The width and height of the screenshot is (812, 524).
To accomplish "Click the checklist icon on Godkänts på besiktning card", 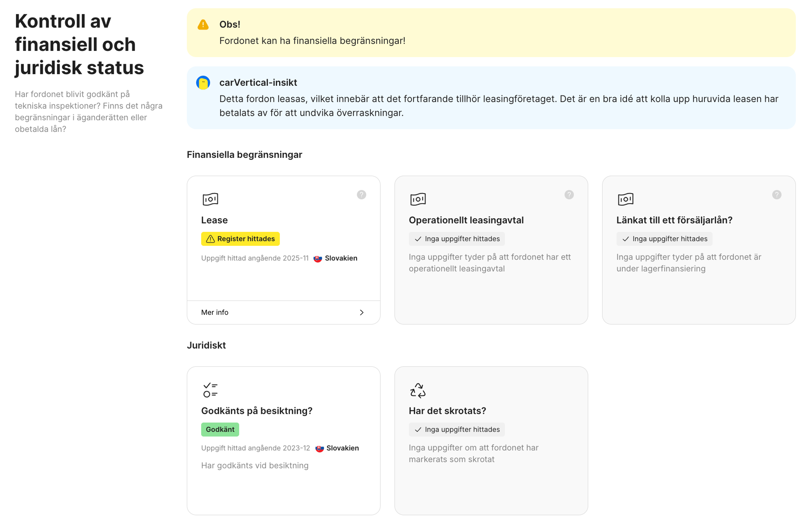I will coord(210,390).
